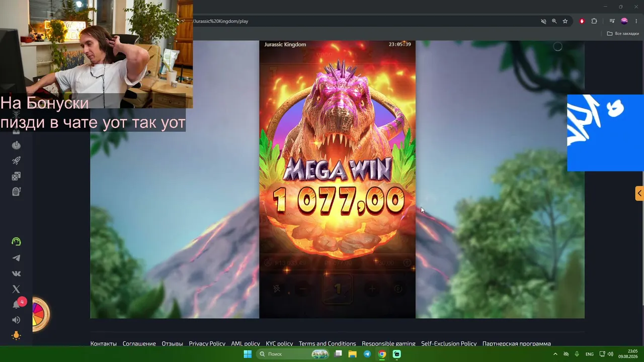Open Task View on the taskbar

339,354
